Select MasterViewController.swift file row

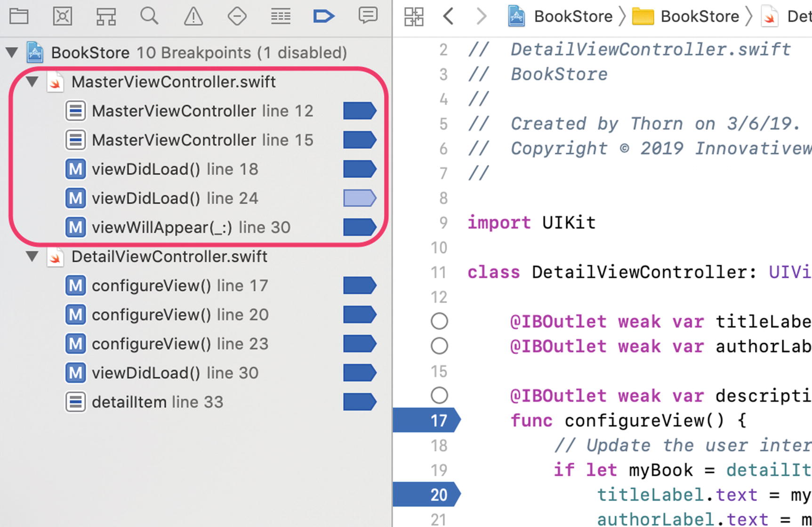[x=196, y=81]
